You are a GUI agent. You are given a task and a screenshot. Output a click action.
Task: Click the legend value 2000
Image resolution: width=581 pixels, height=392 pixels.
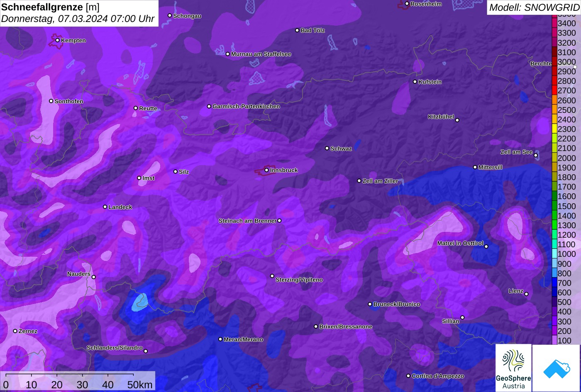point(566,158)
